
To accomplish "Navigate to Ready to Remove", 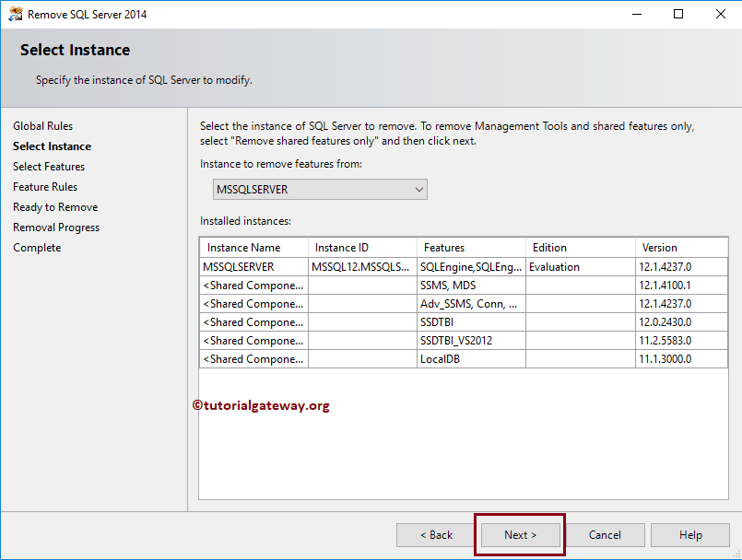I will [55, 206].
